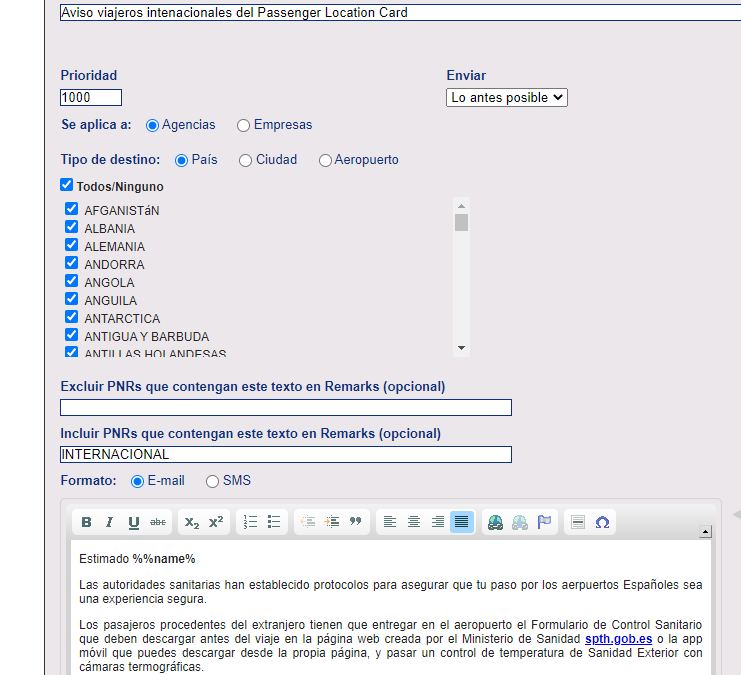Choose Ciudad as destination type
Viewport: 741px width, 675px height.
[246, 161]
